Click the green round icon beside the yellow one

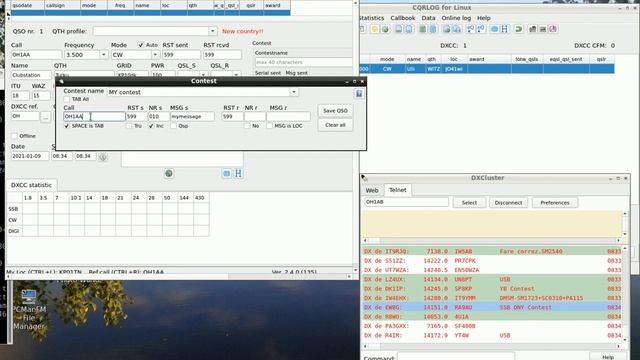385,29
